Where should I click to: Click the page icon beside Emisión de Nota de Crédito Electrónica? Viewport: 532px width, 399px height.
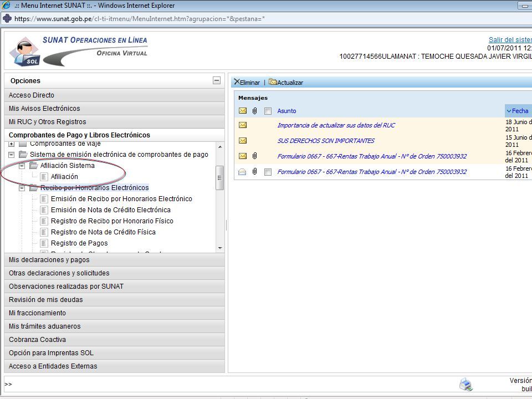click(x=44, y=210)
